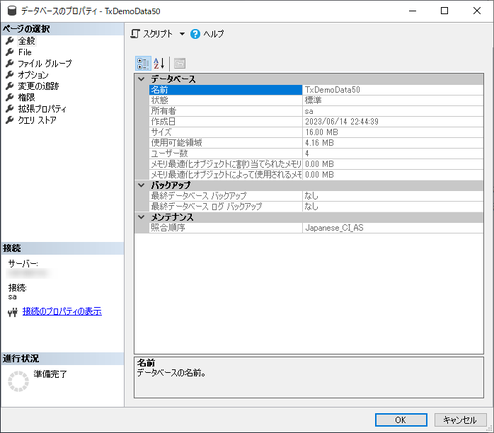The height and width of the screenshot is (433, 494).
Task: Confirm with the OK button
Action: coord(401,420)
